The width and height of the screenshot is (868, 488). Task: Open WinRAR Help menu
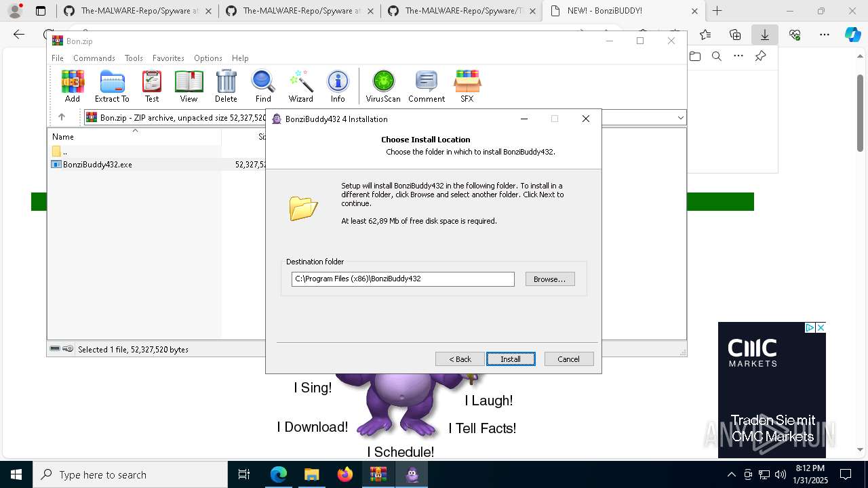click(x=240, y=58)
